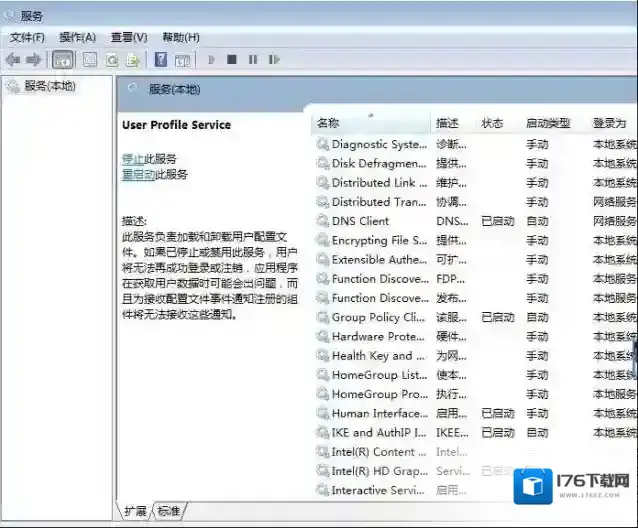Select the DNS Client service name
This screenshot has height=528, width=638.
coord(361,221)
